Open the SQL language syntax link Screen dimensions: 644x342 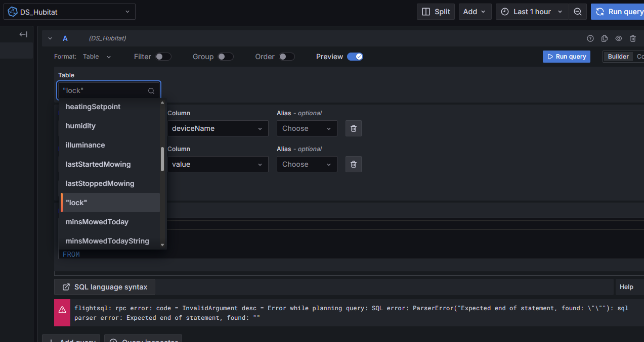coord(105,287)
